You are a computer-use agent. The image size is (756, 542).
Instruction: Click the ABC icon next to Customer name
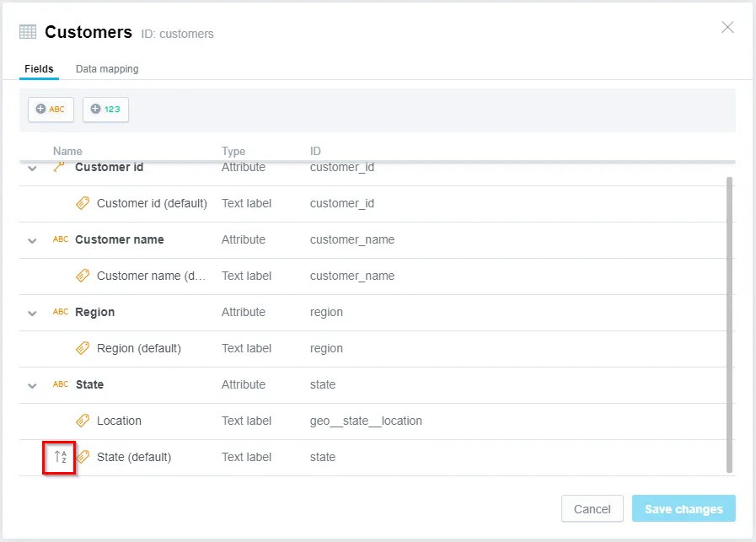pos(61,239)
